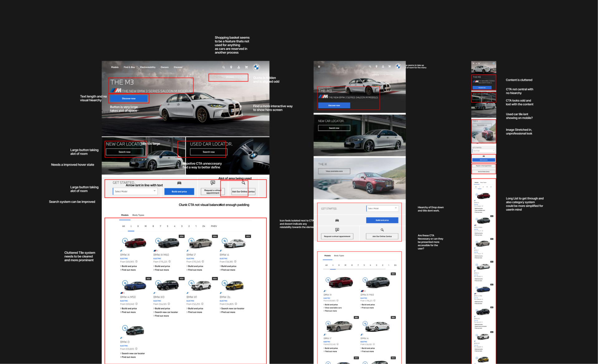Image resolution: width=598 pixels, height=364 pixels.
Task: Click magnifier icon above tablet Ask Our Online Genius
Action: [382, 230]
